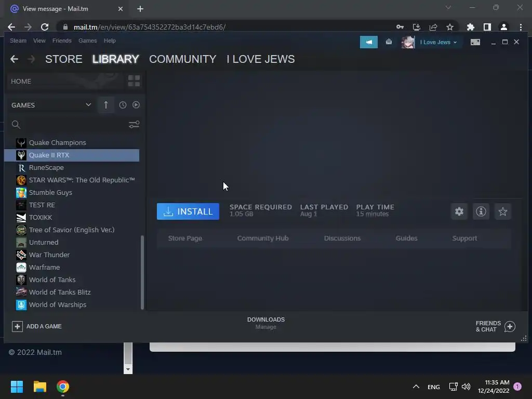Go back with Steam back arrow
532x399 pixels.
point(14,59)
